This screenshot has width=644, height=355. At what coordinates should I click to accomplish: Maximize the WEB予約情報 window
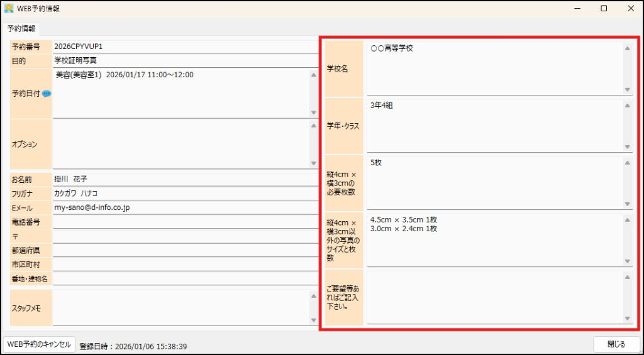coord(604,9)
